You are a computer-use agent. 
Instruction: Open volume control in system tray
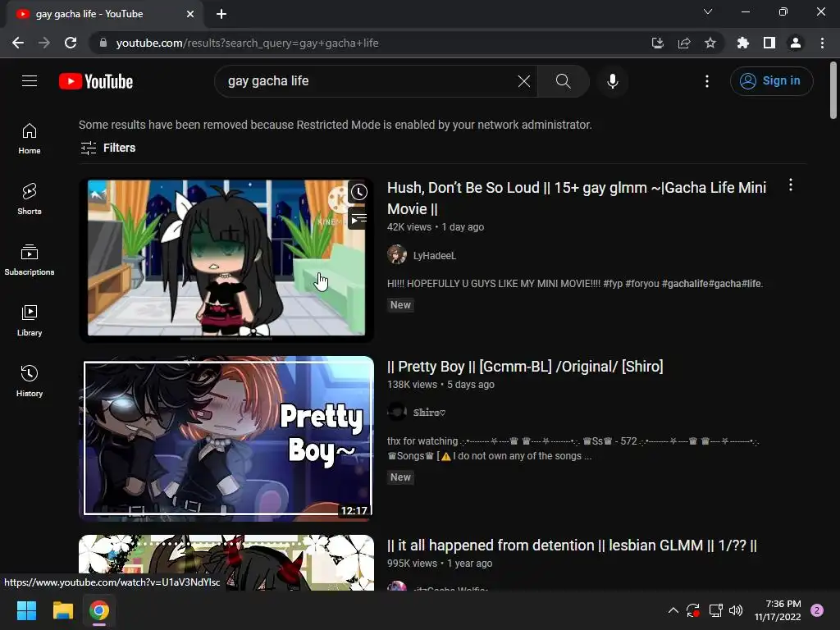tap(736, 610)
